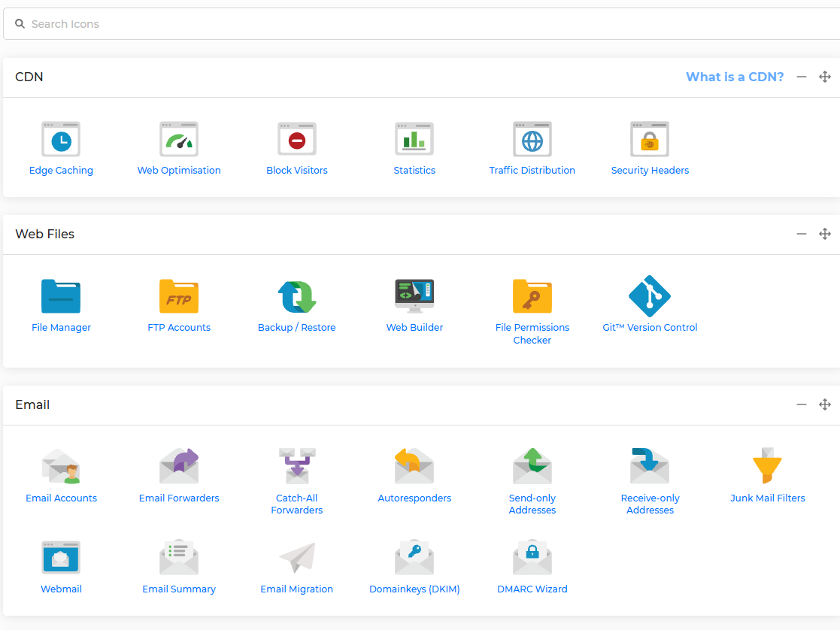Open the Edge Caching icon

coord(61,139)
